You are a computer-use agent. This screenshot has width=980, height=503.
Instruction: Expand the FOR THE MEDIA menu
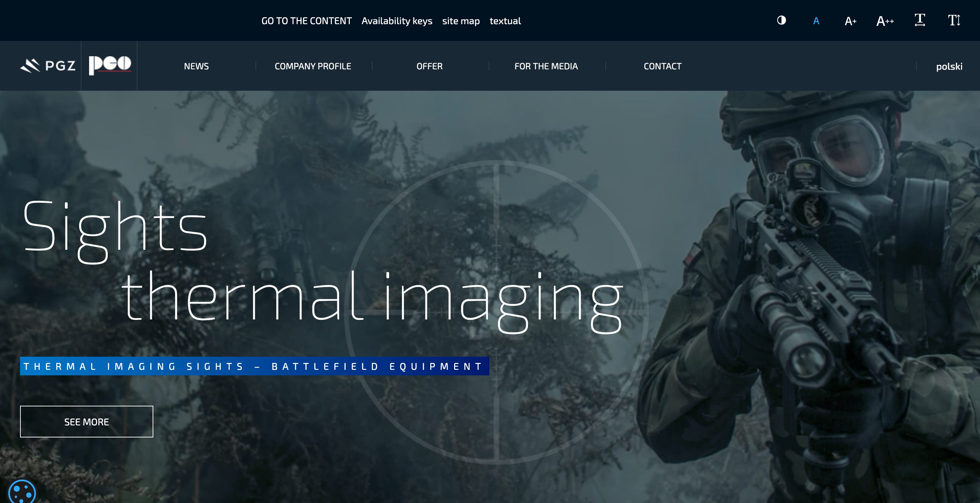click(546, 66)
